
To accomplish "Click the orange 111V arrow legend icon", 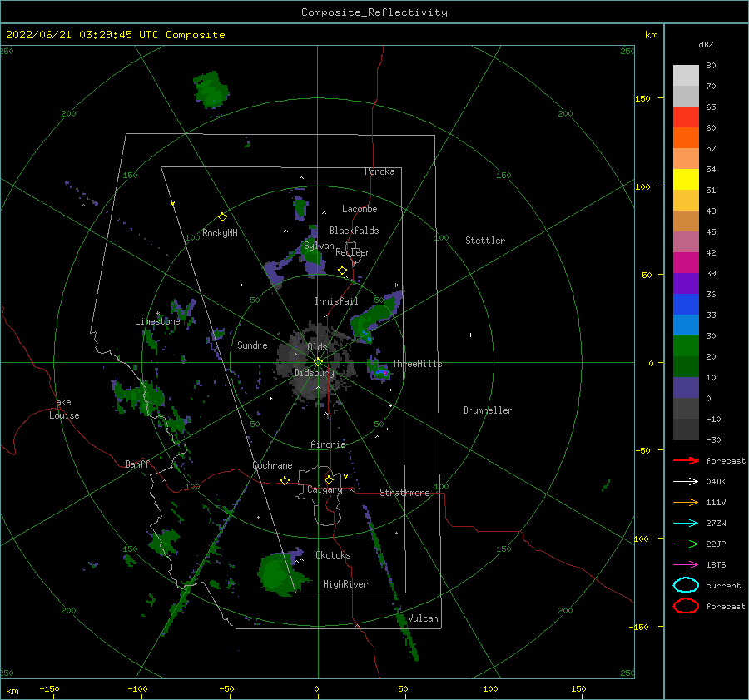I will (x=686, y=502).
